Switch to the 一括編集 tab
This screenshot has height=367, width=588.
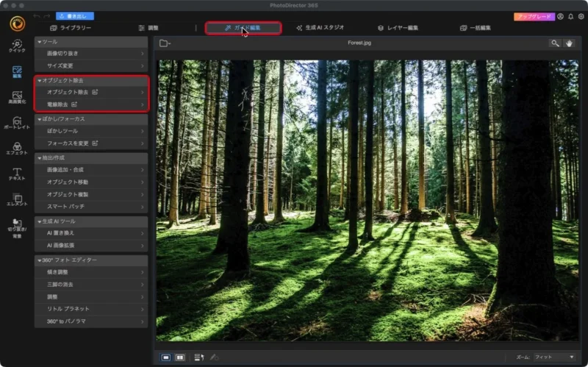pos(475,28)
